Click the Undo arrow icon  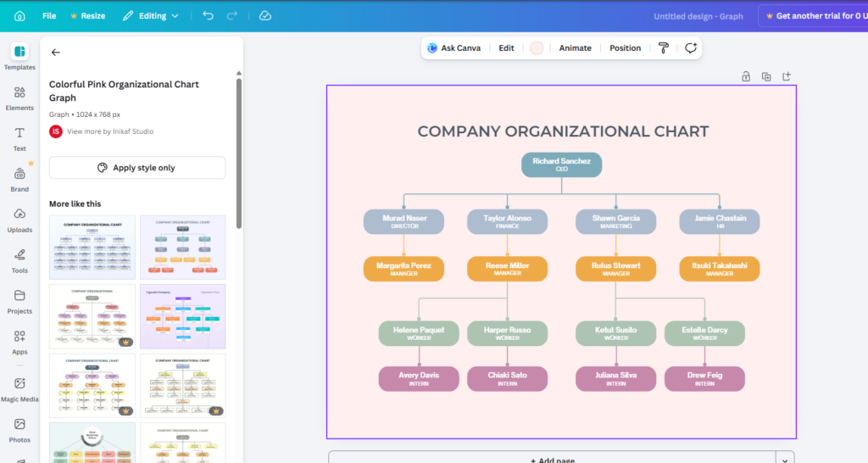coord(209,16)
